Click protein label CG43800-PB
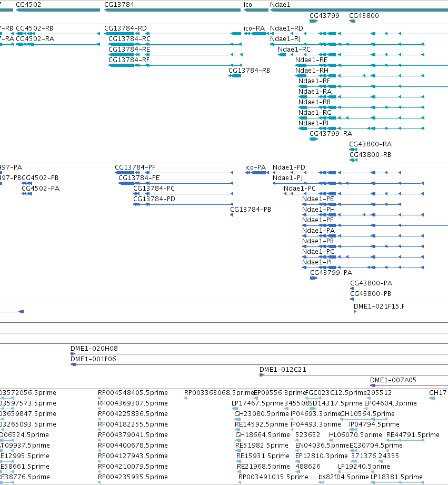This screenshot has height=485, width=448. pyautogui.click(x=371, y=293)
